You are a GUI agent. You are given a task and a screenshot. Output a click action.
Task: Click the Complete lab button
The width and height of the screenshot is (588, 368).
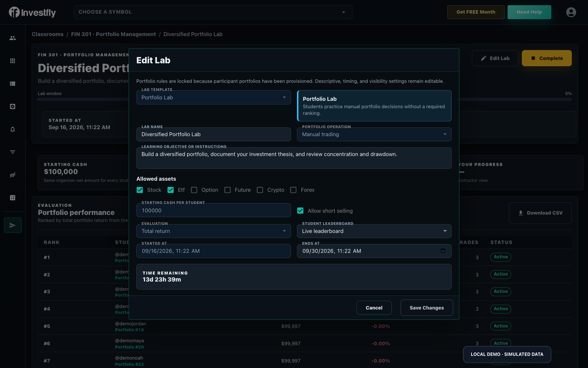547,58
